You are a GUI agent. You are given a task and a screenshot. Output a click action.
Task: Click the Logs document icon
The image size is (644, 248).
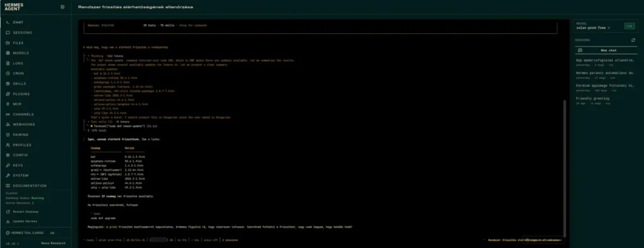(x=8, y=64)
